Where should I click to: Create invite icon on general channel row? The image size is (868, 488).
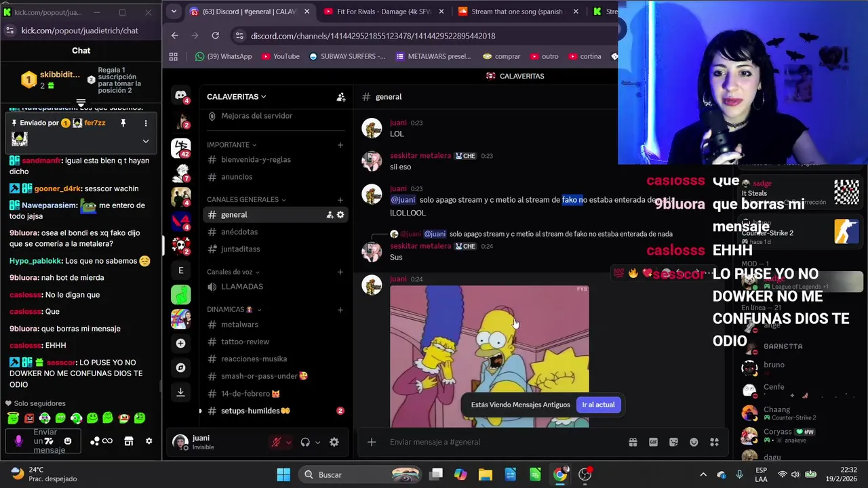330,215
